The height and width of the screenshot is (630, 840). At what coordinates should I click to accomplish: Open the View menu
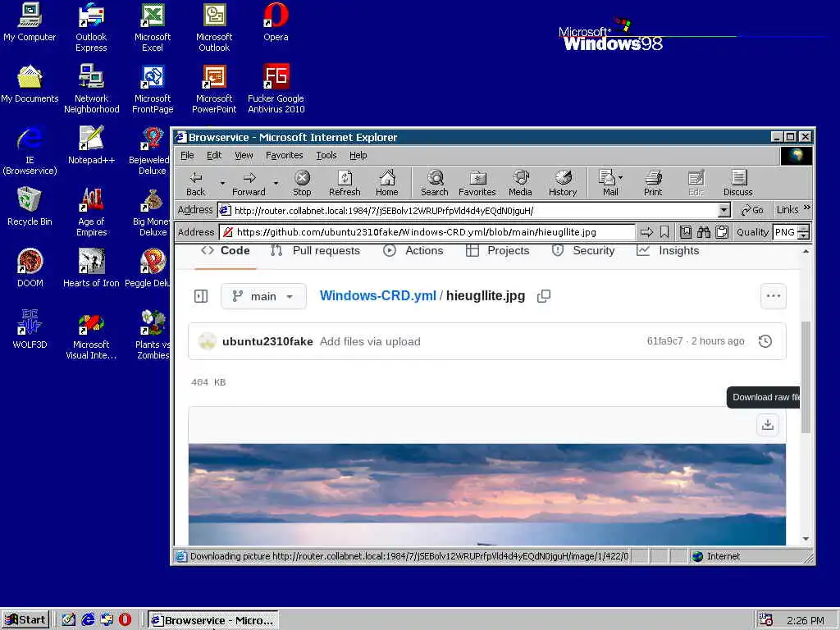tap(243, 155)
